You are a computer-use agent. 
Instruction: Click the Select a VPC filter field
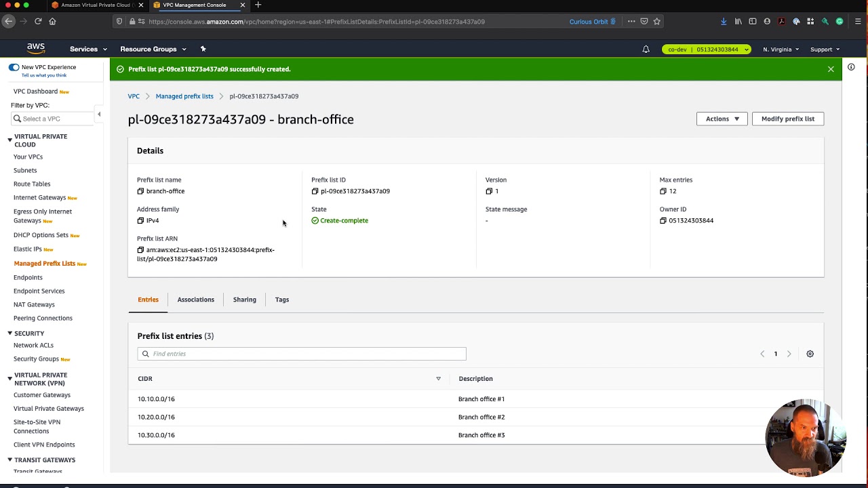coord(53,119)
